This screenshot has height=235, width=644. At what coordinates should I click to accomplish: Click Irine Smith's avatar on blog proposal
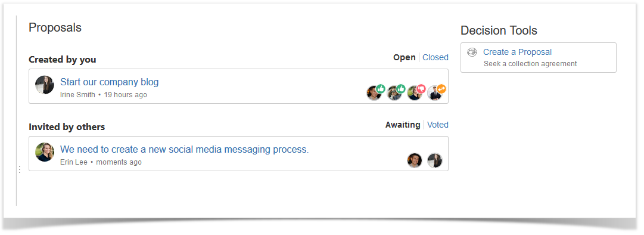45,85
